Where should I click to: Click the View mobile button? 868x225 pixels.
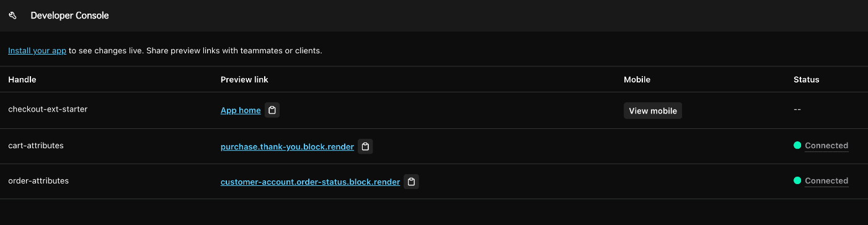point(653,110)
